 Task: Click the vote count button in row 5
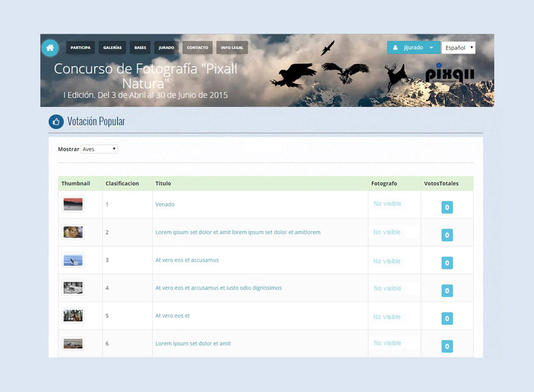click(x=447, y=319)
